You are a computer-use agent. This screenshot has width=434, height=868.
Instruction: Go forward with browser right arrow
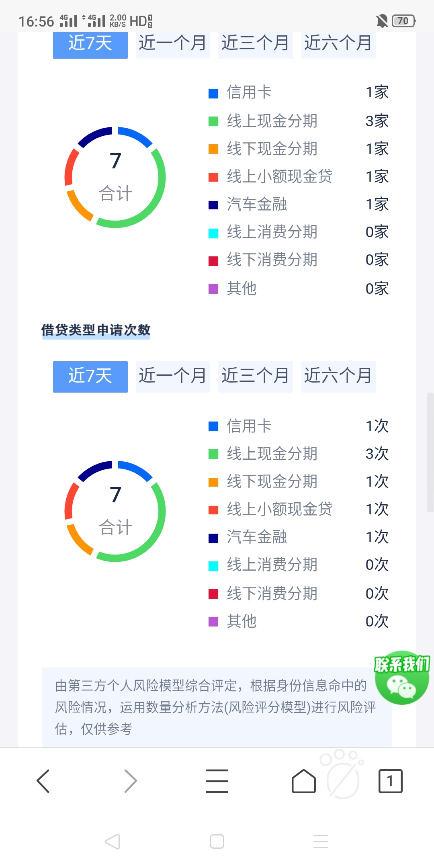(x=130, y=781)
